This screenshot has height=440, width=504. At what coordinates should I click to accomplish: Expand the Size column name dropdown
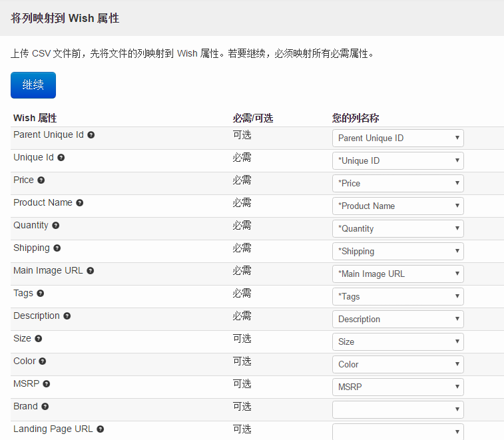pyautogui.click(x=397, y=342)
